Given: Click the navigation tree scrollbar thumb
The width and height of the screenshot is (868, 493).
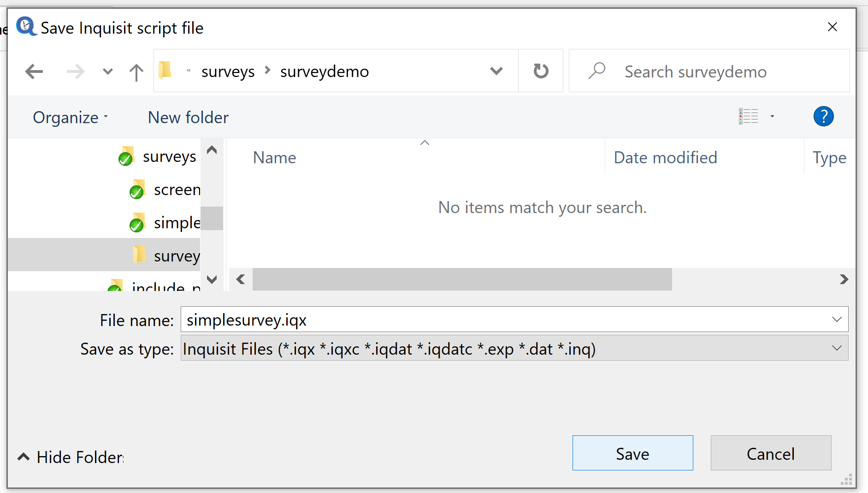Looking at the screenshot, I should coord(212,218).
